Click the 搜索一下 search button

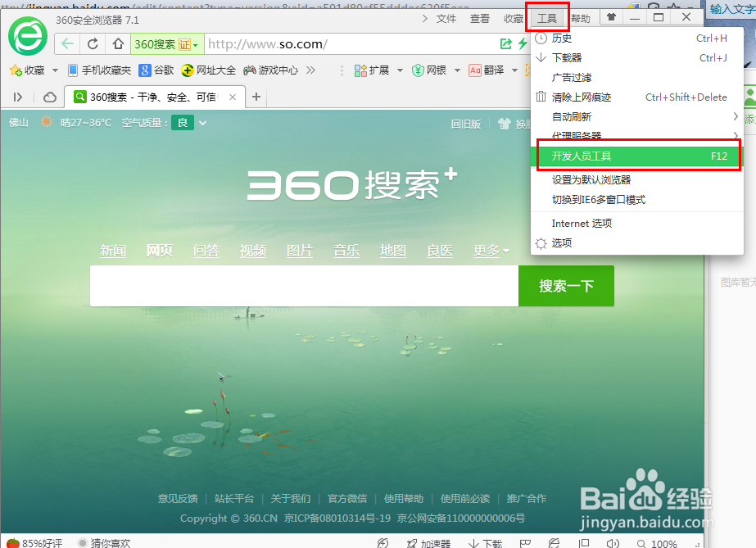pos(568,286)
